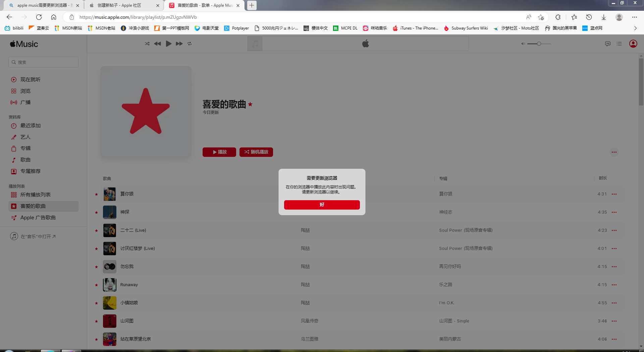644x352 pixels.
Task: Open the browser settings ellipsis menu
Action: pyautogui.click(x=635, y=17)
